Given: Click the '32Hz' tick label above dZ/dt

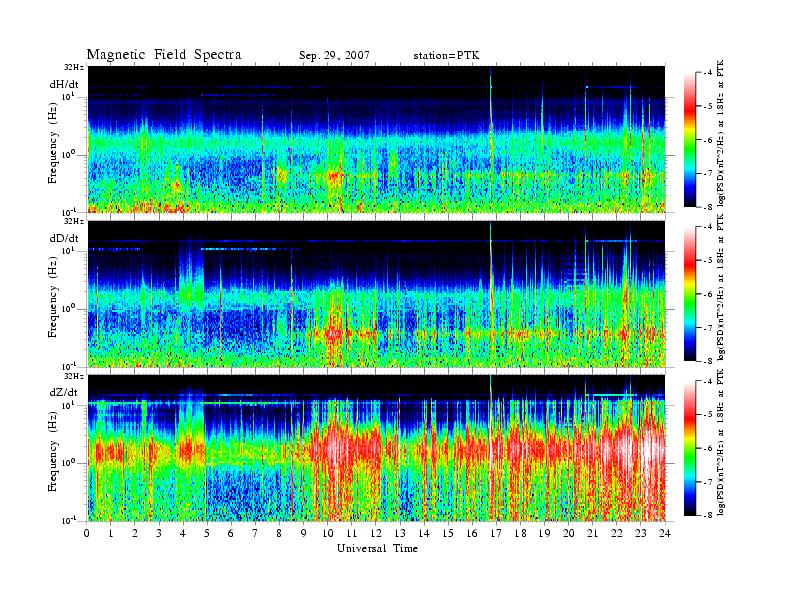Looking at the screenshot, I should (x=74, y=376).
